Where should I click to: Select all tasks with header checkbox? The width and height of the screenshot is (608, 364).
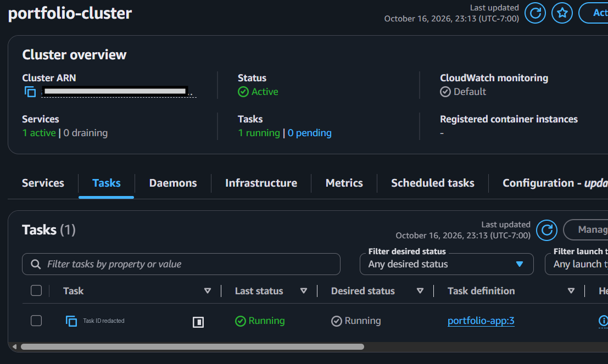[x=36, y=290]
